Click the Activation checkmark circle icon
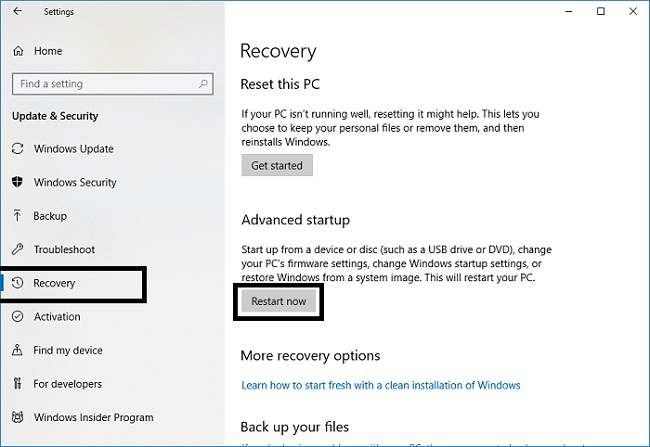Screen dimensions: 650x447 [x=17, y=317]
